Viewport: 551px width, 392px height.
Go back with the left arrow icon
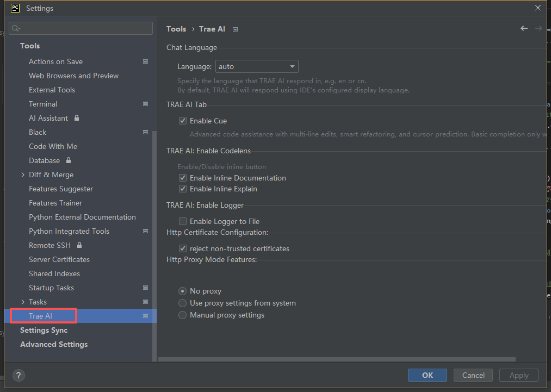click(x=524, y=28)
